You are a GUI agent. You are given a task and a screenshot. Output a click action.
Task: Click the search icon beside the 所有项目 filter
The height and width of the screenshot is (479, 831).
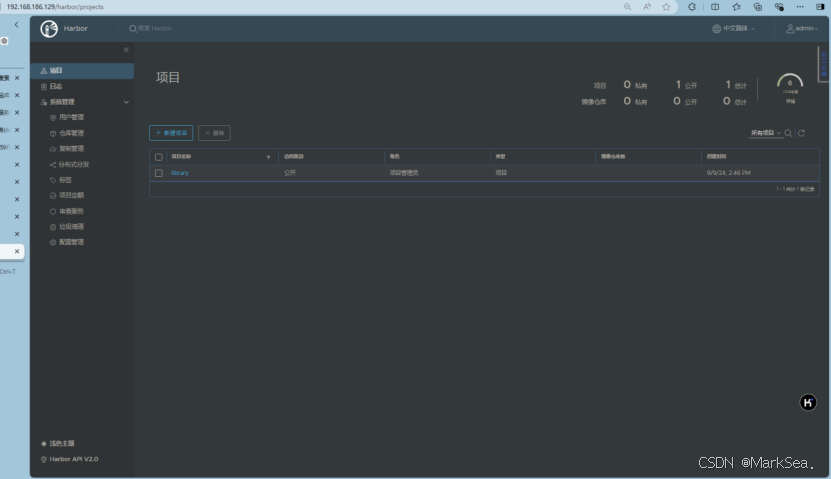pos(788,133)
